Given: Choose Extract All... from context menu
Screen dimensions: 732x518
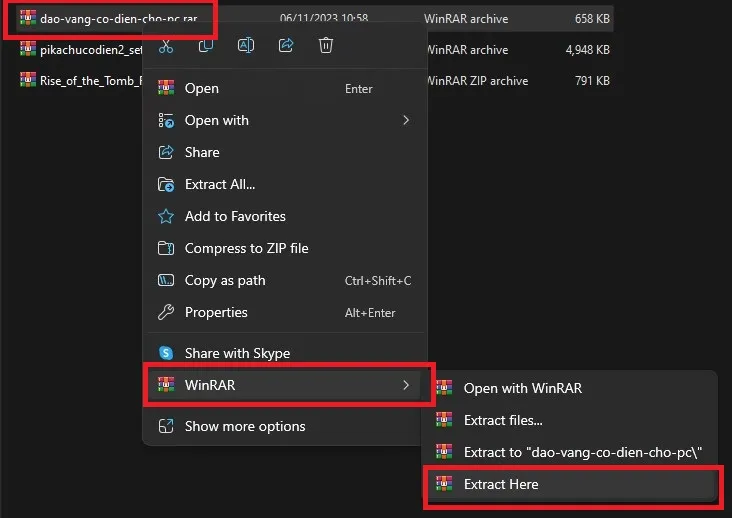Looking at the screenshot, I should pyautogui.click(x=285, y=184).
